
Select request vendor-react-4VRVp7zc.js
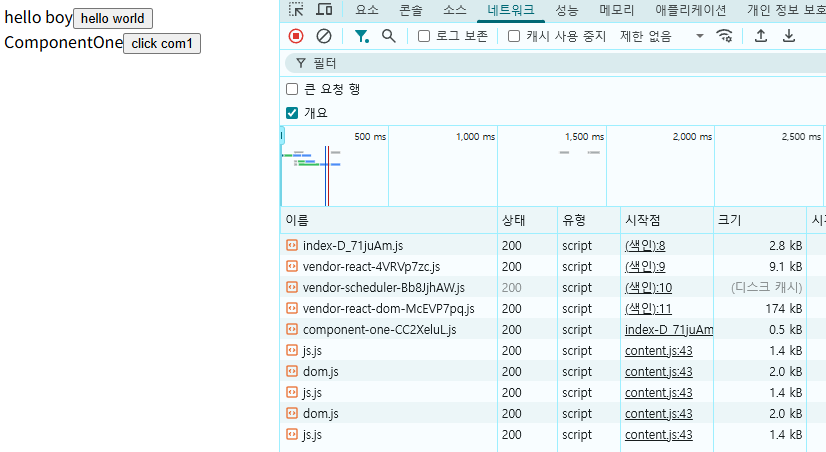[x=371, y=267]
